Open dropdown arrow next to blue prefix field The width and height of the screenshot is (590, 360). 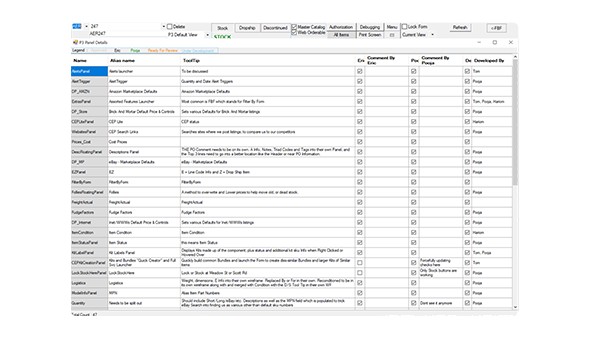tap(86, 26)
